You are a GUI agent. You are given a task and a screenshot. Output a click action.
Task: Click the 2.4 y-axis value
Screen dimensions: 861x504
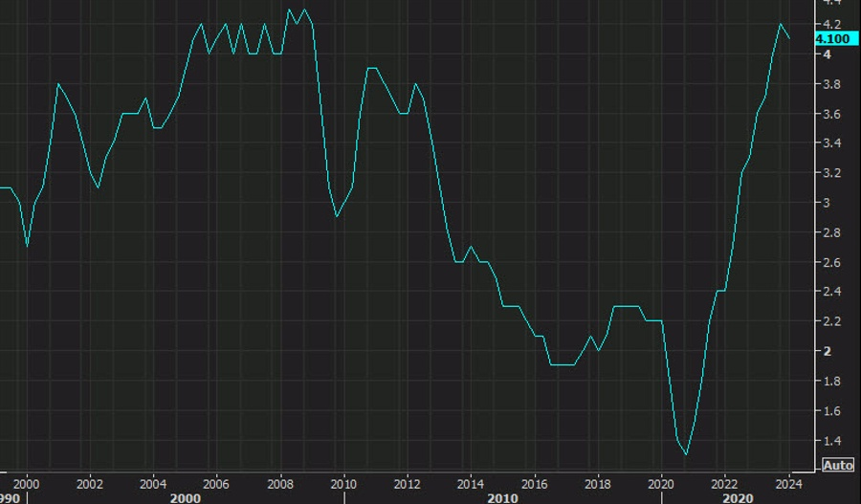click(x=830, y=292)
